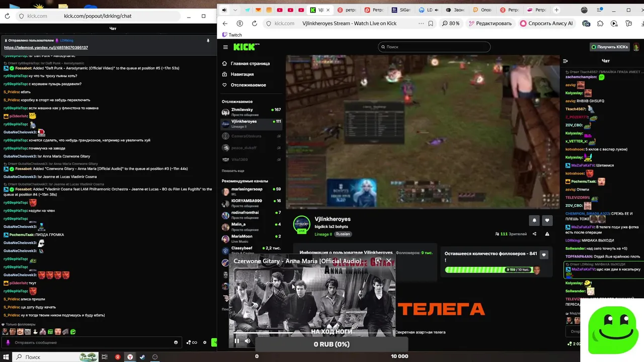Click Спросить Алису AI button
Screen dimensions: 644x362
(x=546, y=23)
